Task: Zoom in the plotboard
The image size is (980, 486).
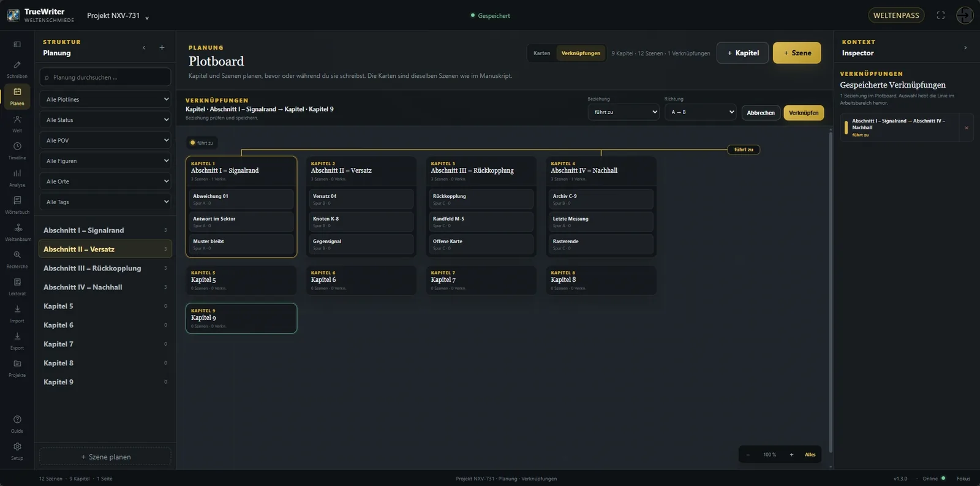Action: (x=791, y=455)
